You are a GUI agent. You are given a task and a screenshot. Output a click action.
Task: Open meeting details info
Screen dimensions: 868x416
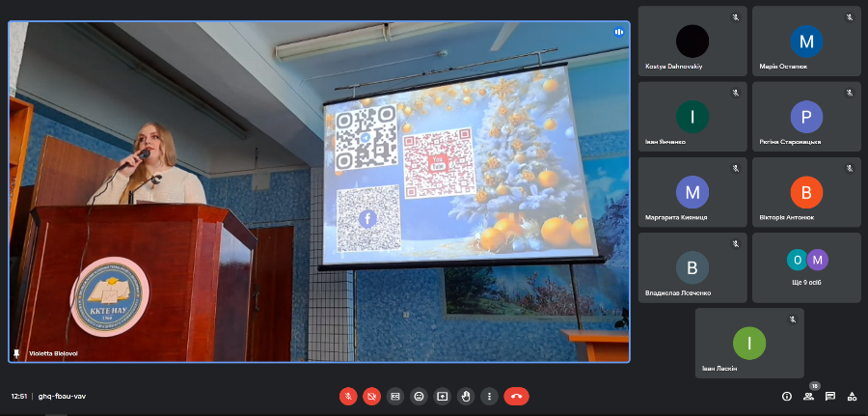[787, 396]
